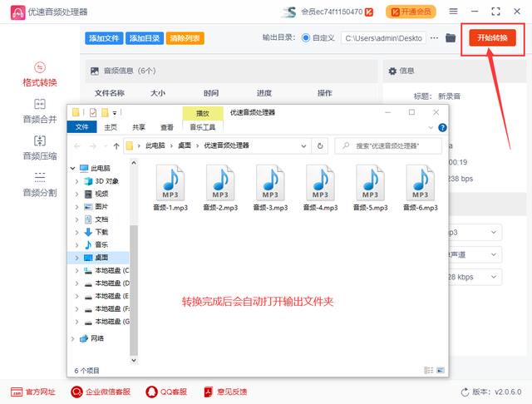This screenshot has height=404, width=532.
Task: Open the 主页 ribbon tab
Action: coord(111,127)
